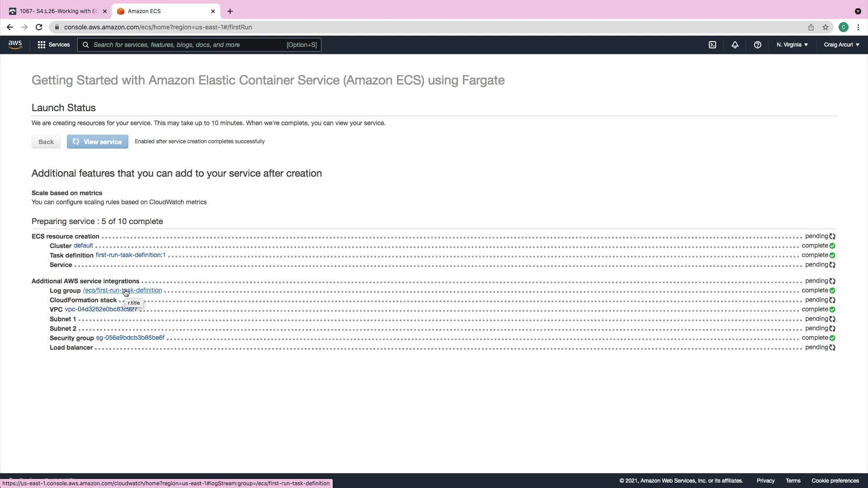Open the Services grid menu
Viewport: 868px width, 488px height.
click(54, 45)
